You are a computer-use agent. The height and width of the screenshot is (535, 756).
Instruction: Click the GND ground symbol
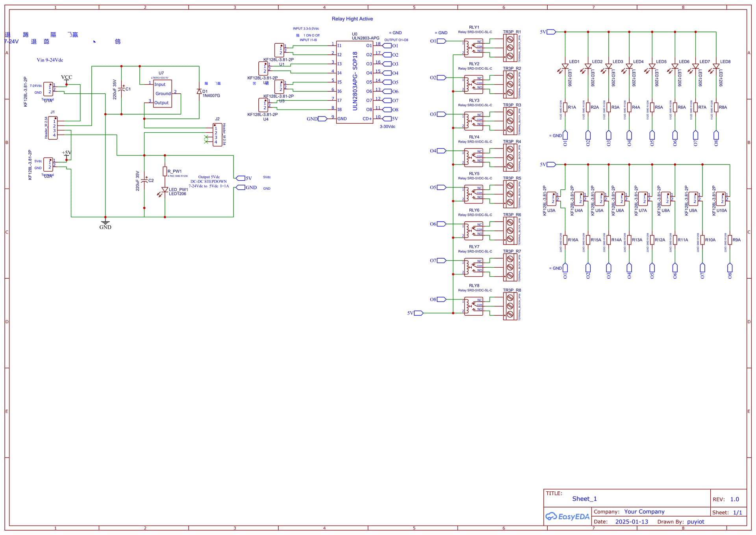[105, 223]
